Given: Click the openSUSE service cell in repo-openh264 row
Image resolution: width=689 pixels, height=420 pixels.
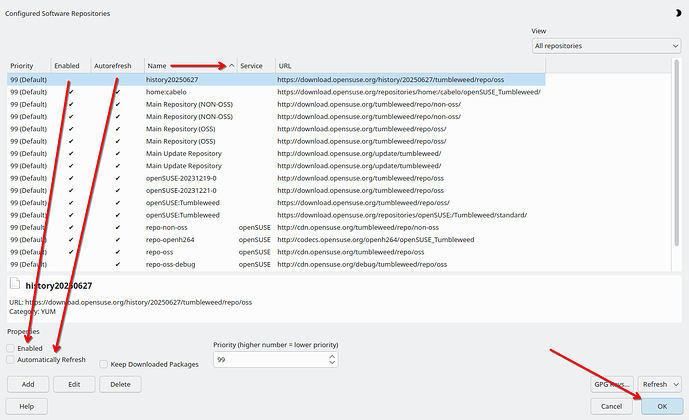Looking at the screenshot, I should click(254, 239).
